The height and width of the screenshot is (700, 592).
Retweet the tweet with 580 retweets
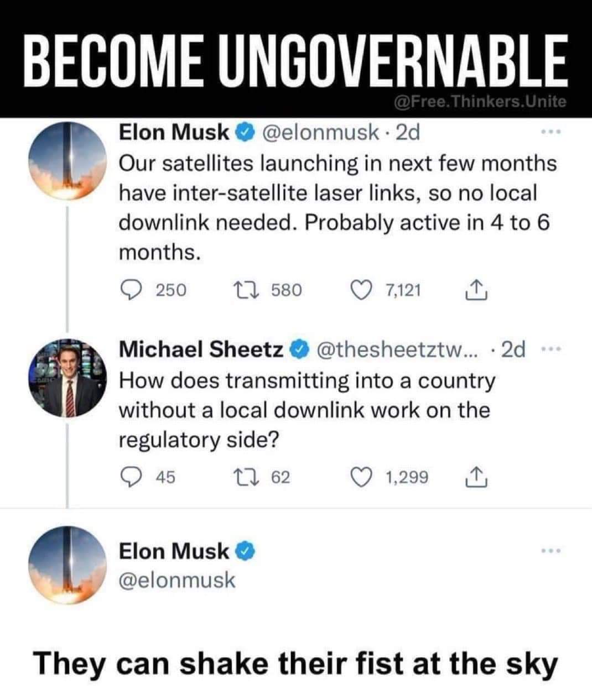257,289
